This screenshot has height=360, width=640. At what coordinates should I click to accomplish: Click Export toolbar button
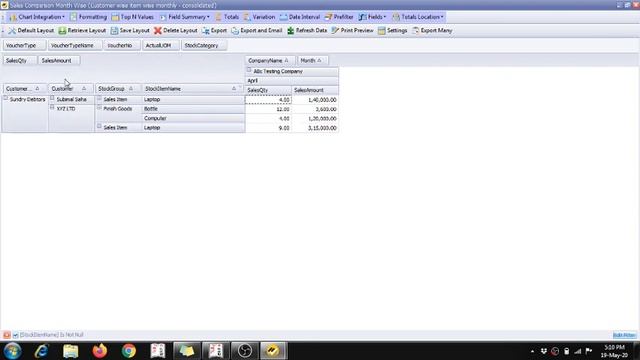(214, 31)
